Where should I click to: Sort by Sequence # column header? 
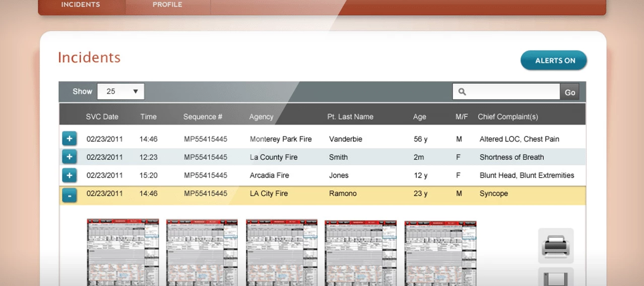point(203,117)
